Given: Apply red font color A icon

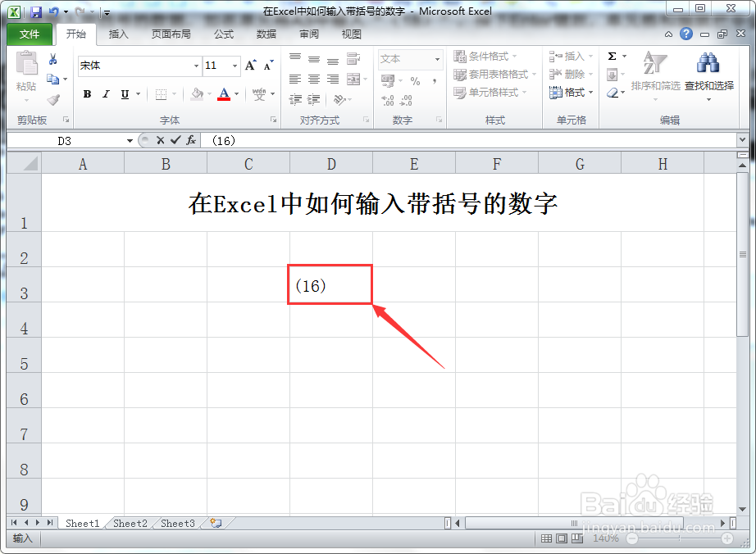Looking at the screenshot, I should pos(224,94).
